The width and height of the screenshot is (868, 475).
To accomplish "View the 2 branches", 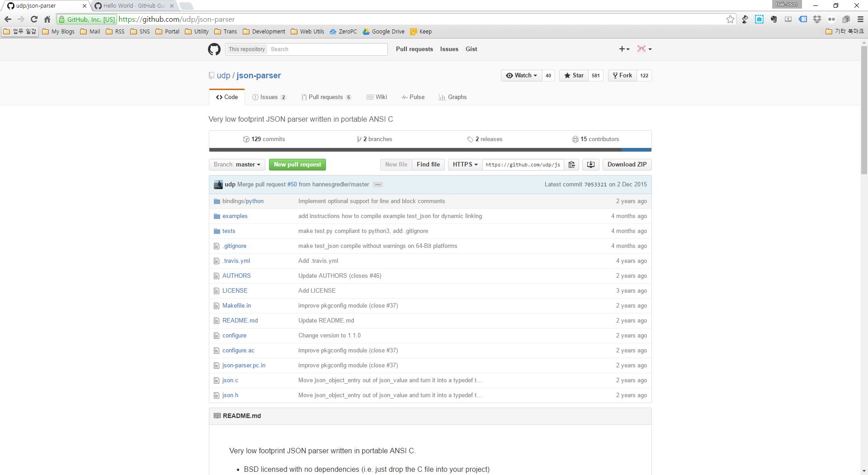I will coord(374,139).
